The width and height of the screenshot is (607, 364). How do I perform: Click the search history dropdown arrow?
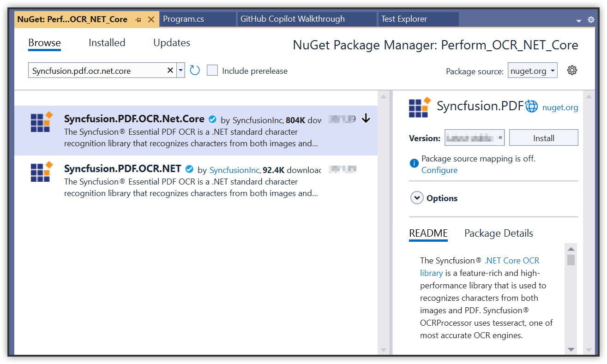click(x=180, y=70)
